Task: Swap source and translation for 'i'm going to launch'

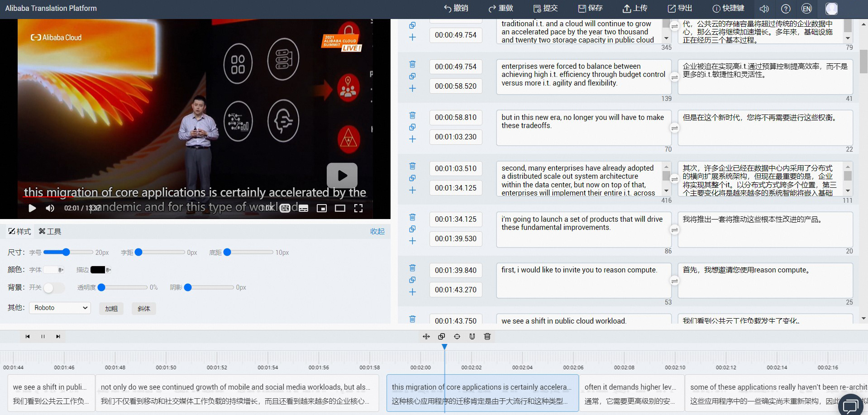Action: click(674, 230)
